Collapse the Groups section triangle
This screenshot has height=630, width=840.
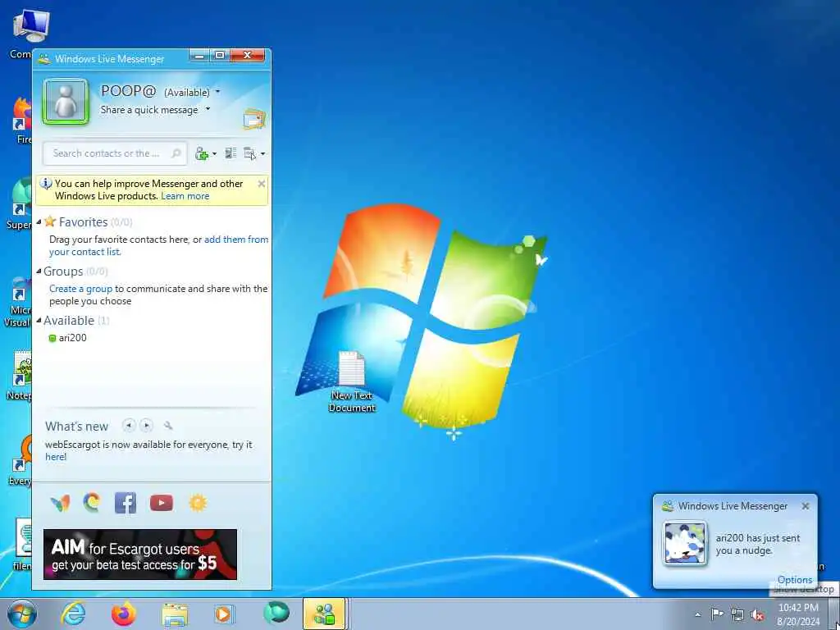click(39, 272)
